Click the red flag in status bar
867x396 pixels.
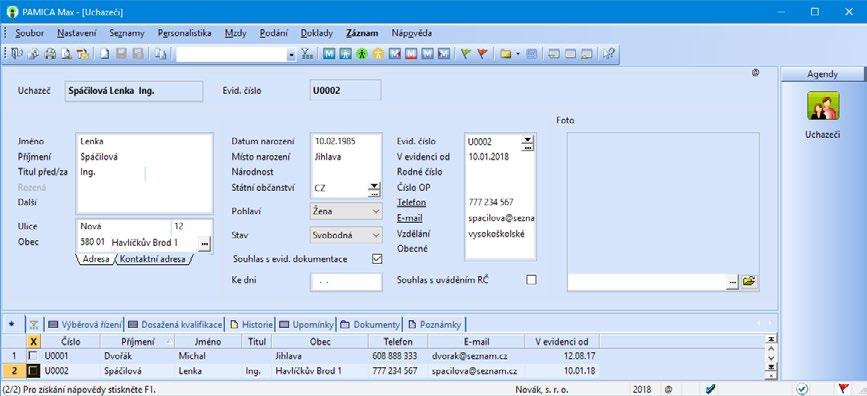point(843,389)
